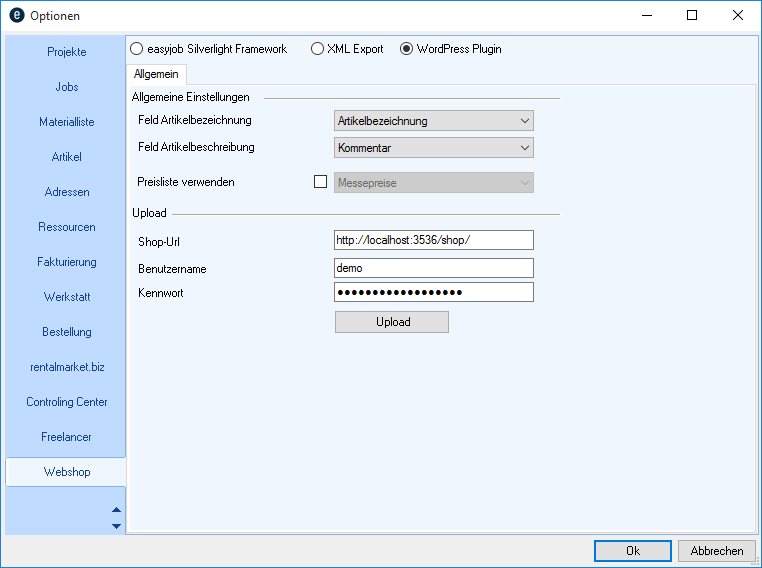Go to the Materialliste options page
The height and width of the screenshot is (568, 762).
pyautogui.click(x=67, y=122)
